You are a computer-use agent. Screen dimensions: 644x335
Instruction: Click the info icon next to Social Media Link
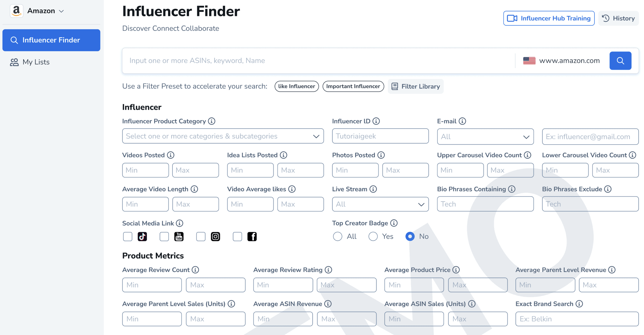pyautogui.click(x=180, y=223)
